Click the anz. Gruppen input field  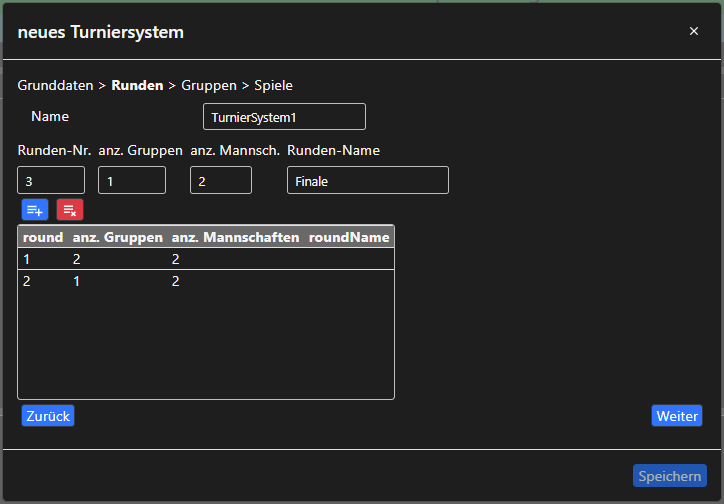pos(132,180)
